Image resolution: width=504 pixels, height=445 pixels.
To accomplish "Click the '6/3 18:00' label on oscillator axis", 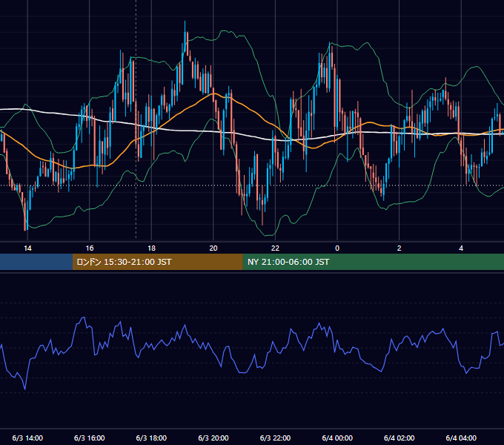I will (151, 438).
